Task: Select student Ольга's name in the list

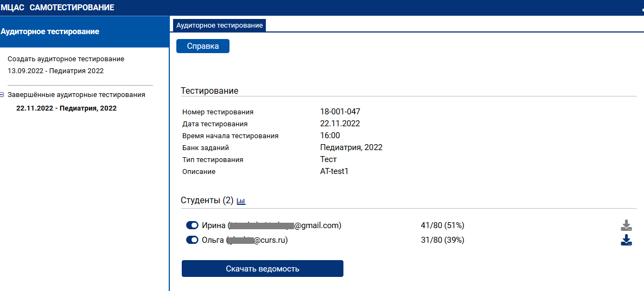Action: click(x=213, y=240)
